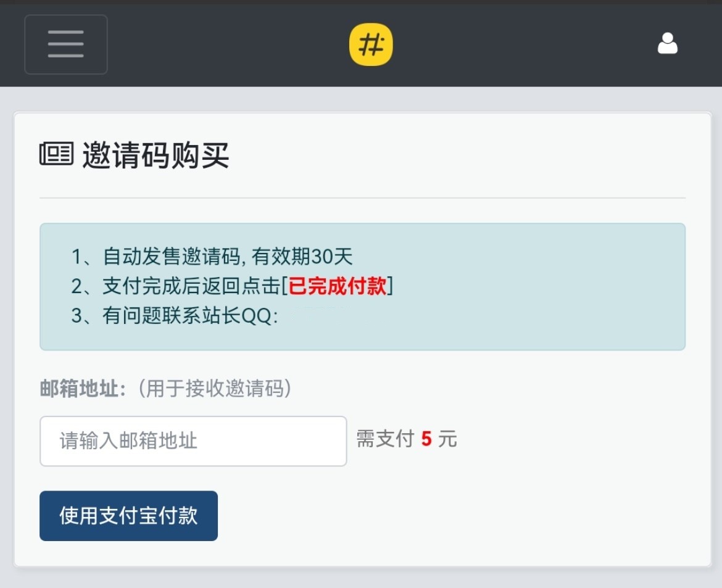Click the red 5 price amount

pos(426,439)
